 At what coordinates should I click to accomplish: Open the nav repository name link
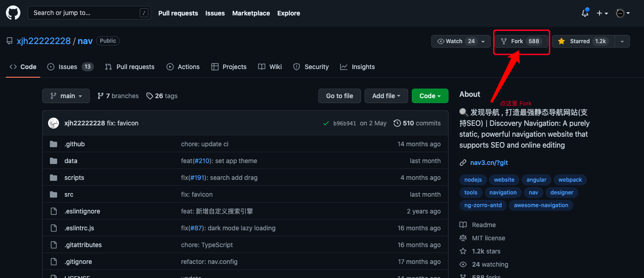(85, 41)
